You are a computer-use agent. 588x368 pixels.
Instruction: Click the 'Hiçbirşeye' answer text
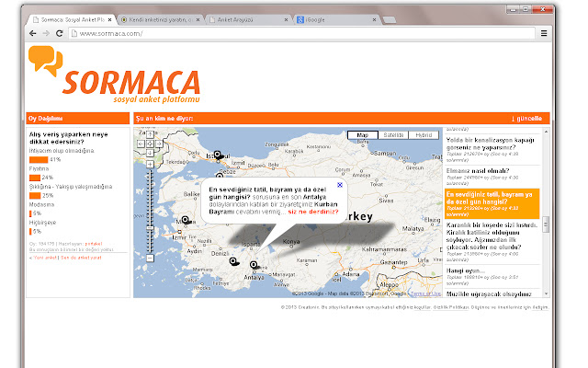(43, 223)
